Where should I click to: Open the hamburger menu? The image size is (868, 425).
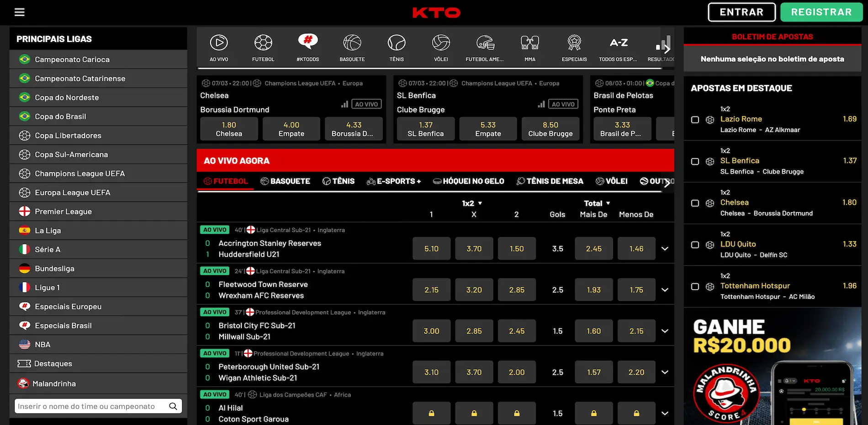[x=19, y=12]
